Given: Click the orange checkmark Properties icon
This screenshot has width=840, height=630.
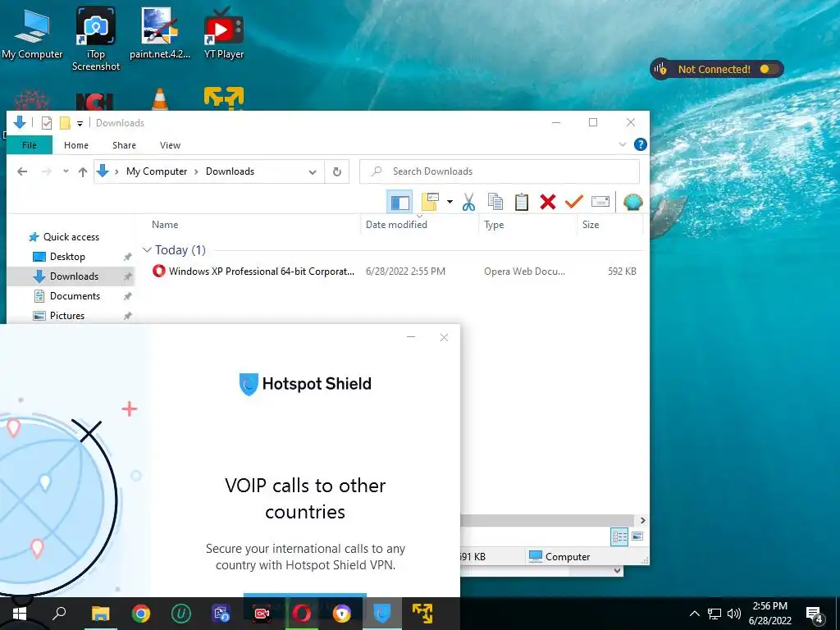Looking at the screenshot, I should [x=573, y=202].
